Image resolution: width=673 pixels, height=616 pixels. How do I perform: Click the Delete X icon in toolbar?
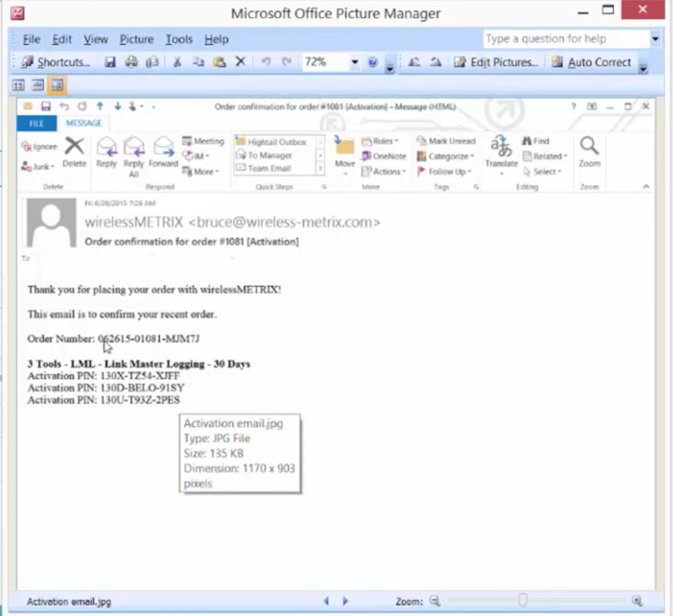click(x=240, y=62)
